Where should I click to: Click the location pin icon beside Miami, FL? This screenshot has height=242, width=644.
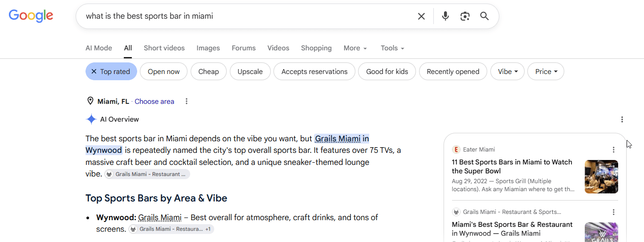click(90, 101)
